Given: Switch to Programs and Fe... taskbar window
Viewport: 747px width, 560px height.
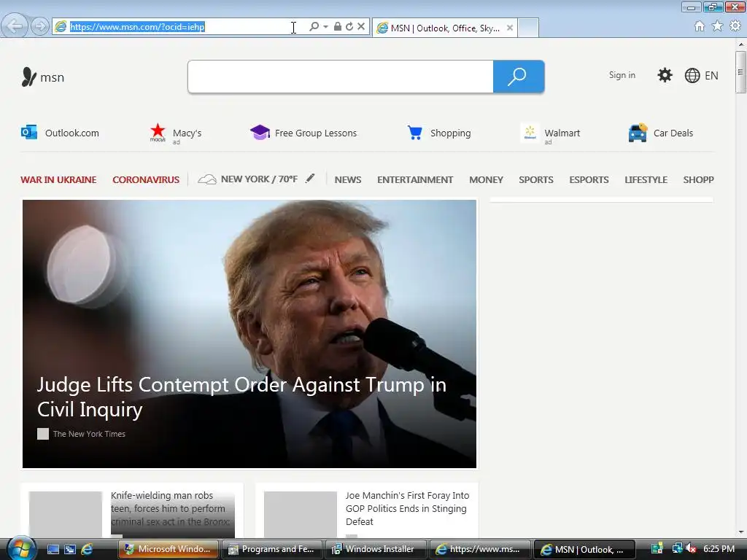Looking at the screenshot, I should tap(272, 549).
